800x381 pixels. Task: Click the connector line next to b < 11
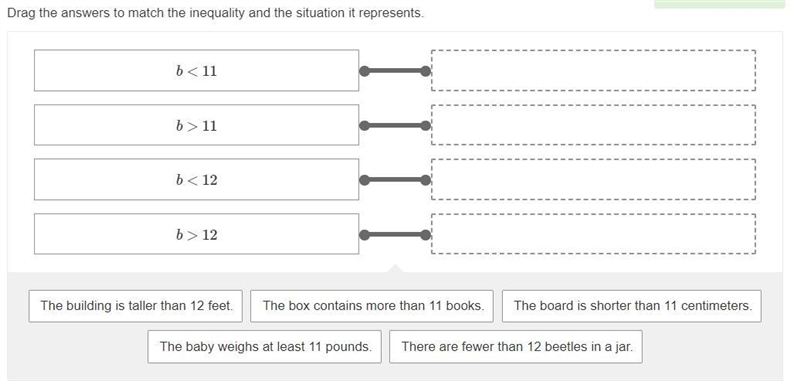coord(395,71)
